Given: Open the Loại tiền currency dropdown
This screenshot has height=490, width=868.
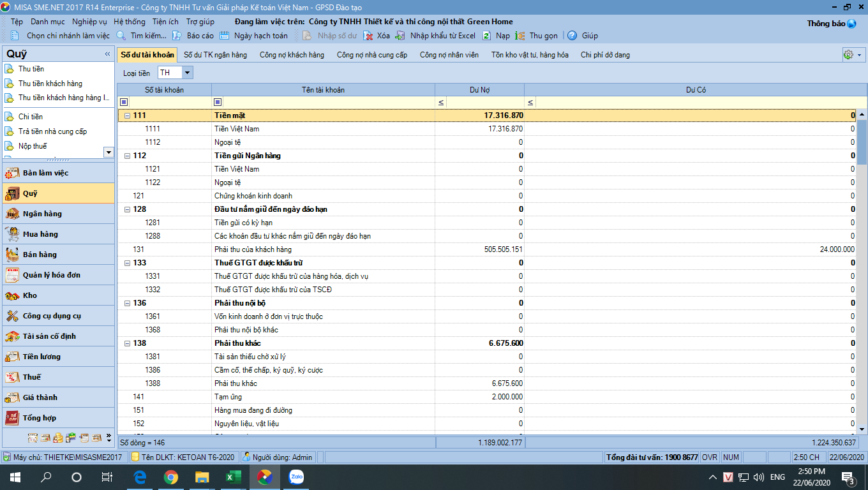Looking at the screenshot, I should (x=188, y=73).
